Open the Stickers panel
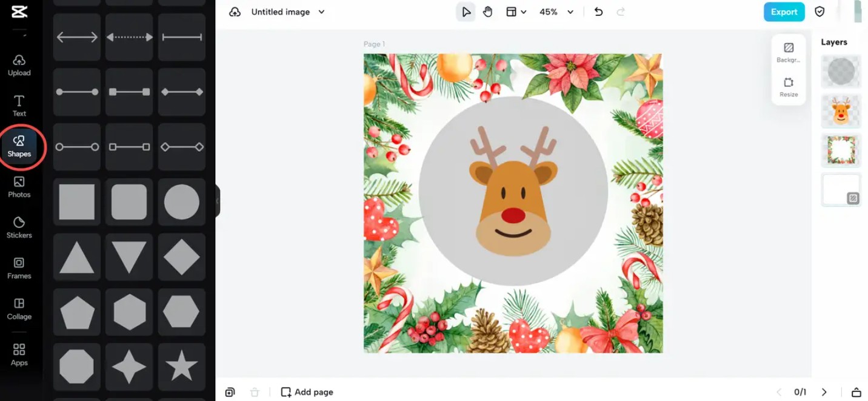This screenshot has width=868, height=401. tap(19, 227)
